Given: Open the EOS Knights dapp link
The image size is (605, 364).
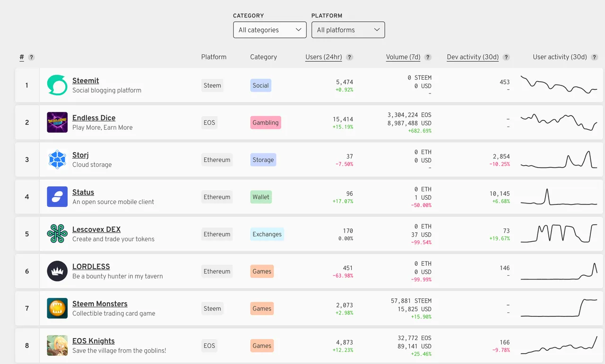Looking at the screenshot, I should [x=94, y=341].
